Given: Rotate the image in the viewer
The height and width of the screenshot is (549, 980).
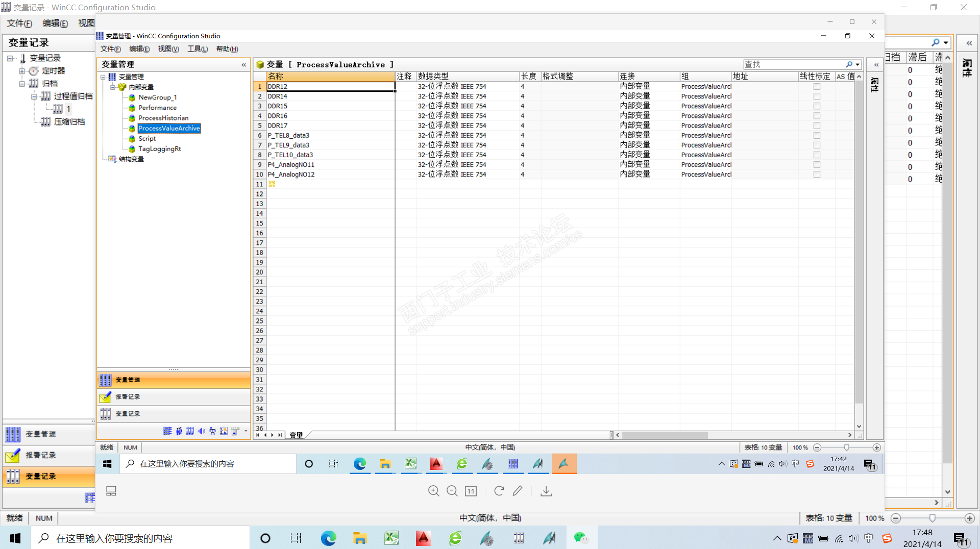Looking at the screenshot, I should click(499, 491).
